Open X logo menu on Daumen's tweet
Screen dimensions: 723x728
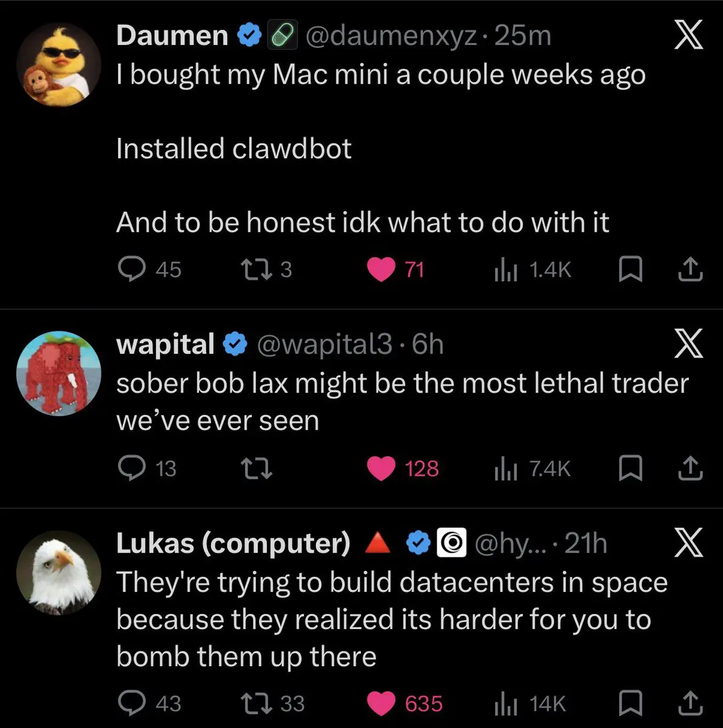pyautogui.click(x=689, y=37)
